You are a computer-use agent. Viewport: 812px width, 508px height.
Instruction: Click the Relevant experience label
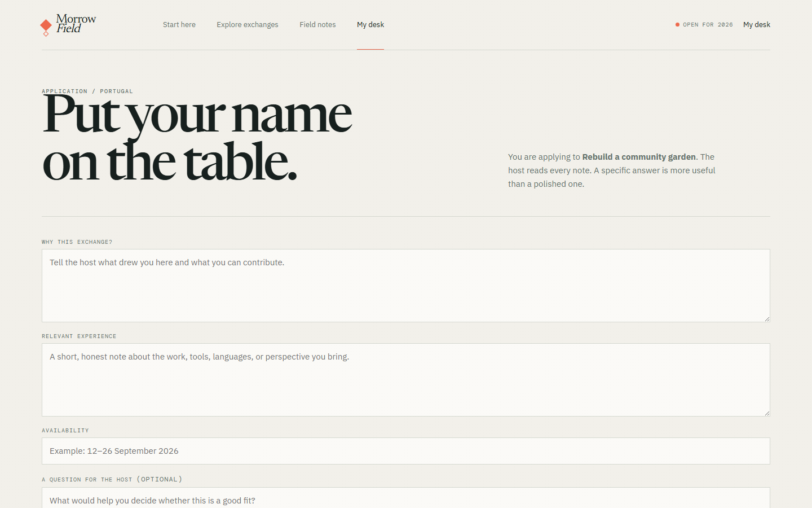[79, 336]
